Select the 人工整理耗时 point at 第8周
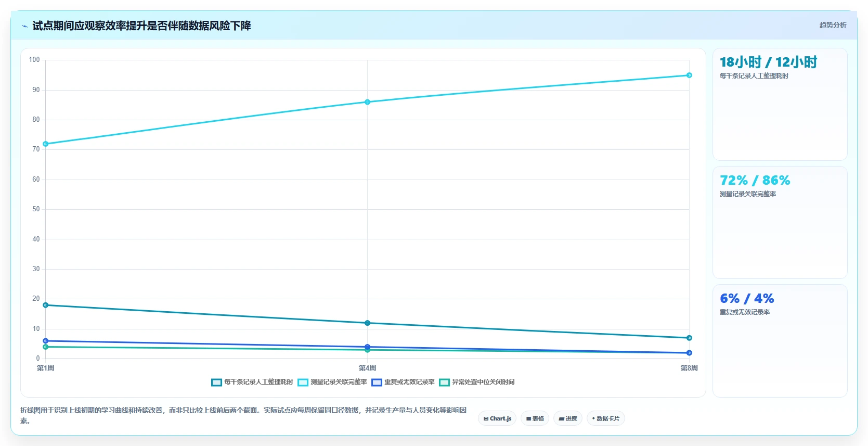 tap(689, 338)
